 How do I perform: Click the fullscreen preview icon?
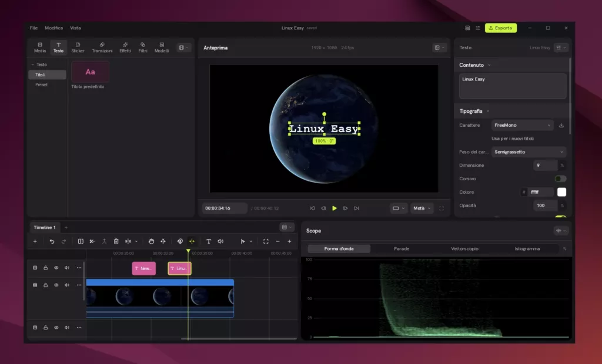pyautogui.click(x=442, y=208)
